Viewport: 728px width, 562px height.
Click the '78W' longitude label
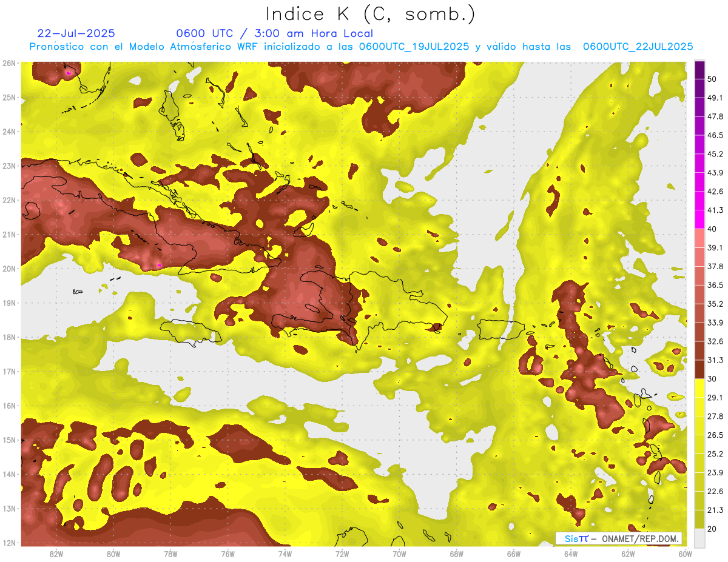[x=170, y=554]
